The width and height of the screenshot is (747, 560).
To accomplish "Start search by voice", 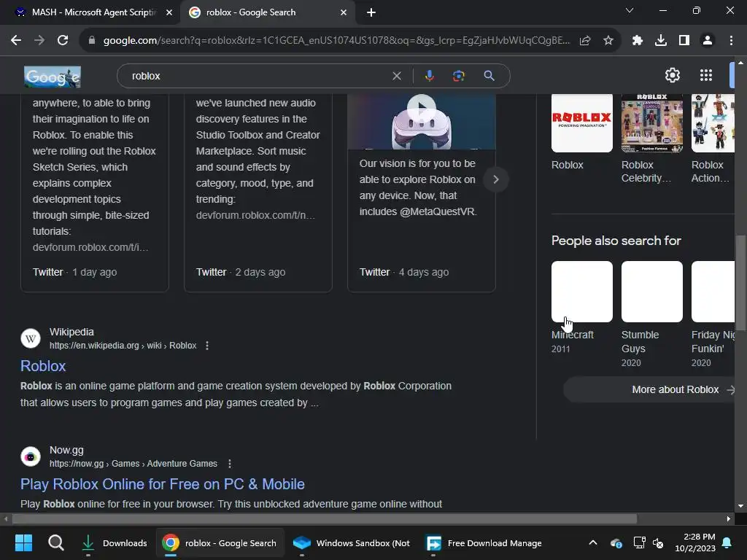I will pyautogui.click(x=429, y=76).
